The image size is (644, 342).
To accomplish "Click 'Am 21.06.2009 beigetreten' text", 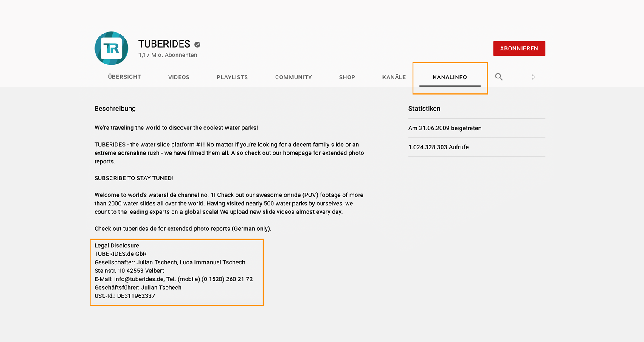I will point(445,128).
